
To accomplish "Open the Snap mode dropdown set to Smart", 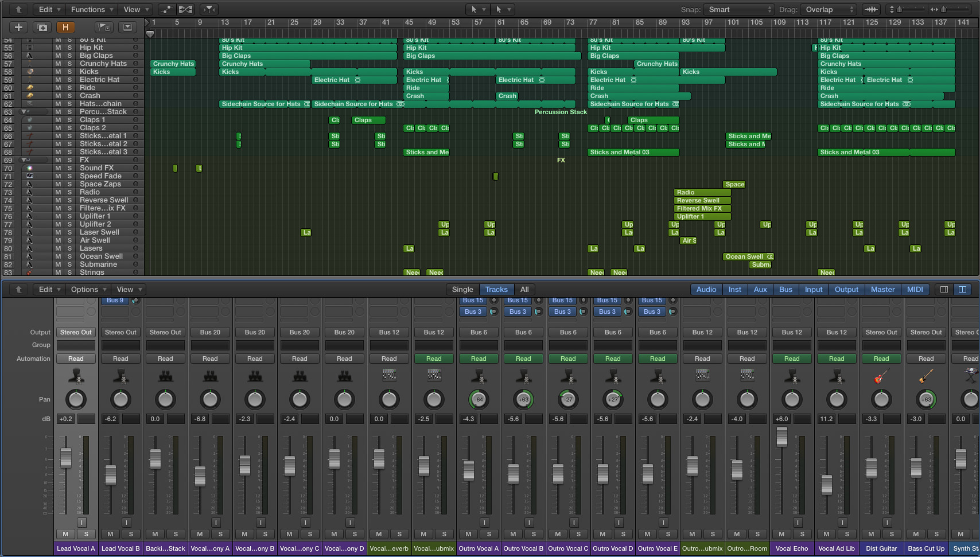I will click(x=738, y=9).
